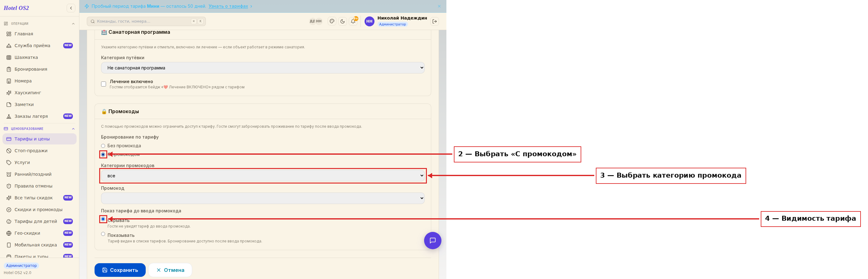Click the Администратор badge under user name
The width and height of the screenshot is (868, 279).
[x=392, y=24]
